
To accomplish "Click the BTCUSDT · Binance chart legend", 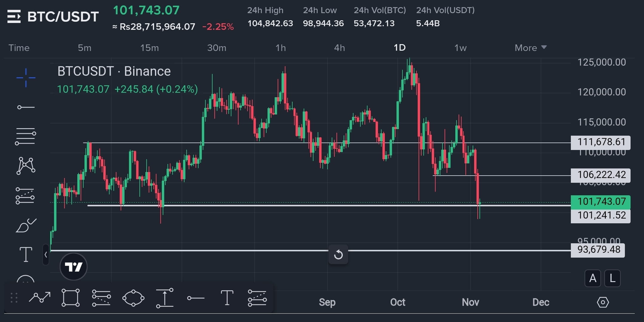I will (114, 71).
